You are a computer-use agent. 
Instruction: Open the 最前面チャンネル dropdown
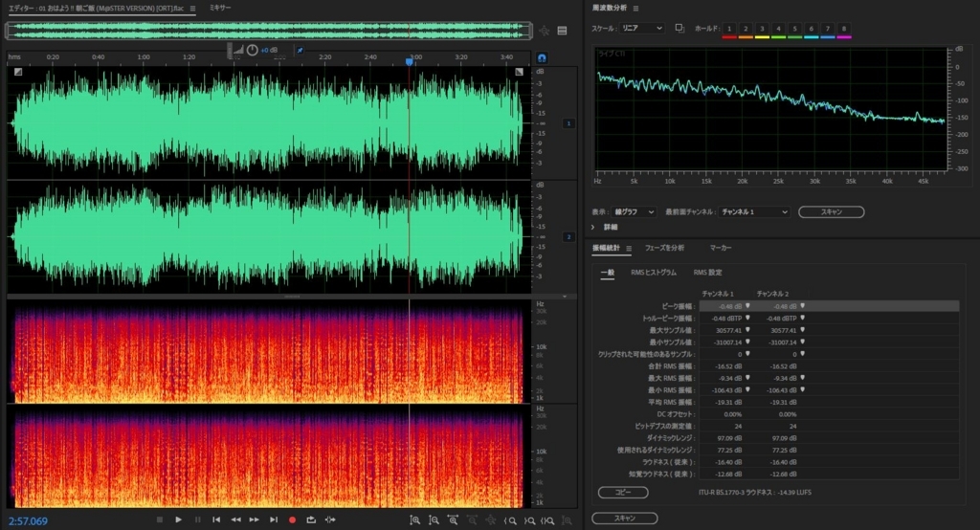(x=754, y=211)
